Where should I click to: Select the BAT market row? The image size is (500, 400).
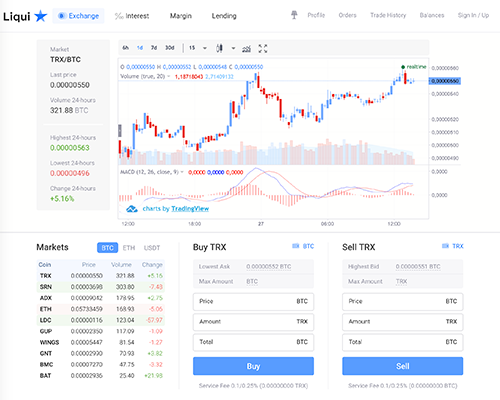[101, 376]
